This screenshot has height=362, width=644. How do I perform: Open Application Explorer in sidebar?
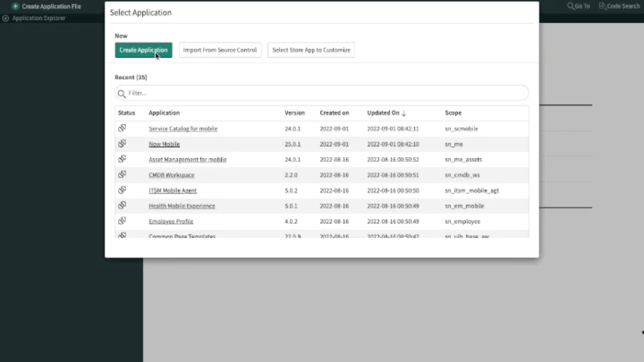[x=39, y=18]
